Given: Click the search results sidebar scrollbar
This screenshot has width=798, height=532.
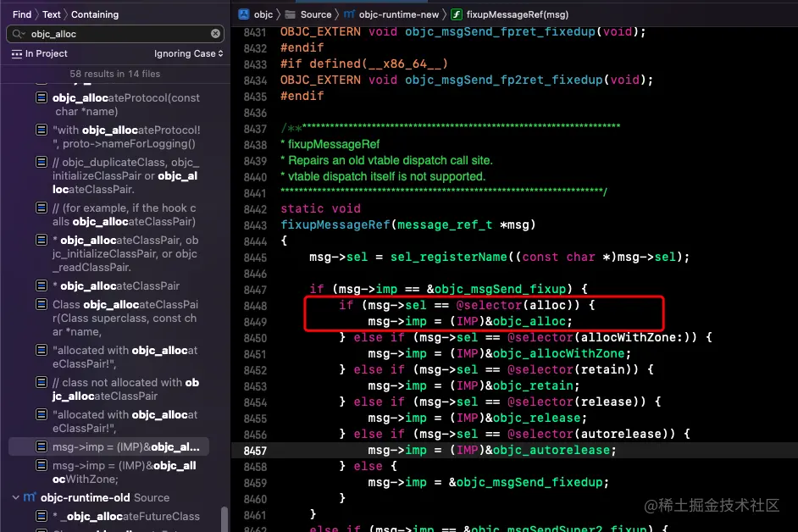Looking at the screenshot, I should point(224,518).
